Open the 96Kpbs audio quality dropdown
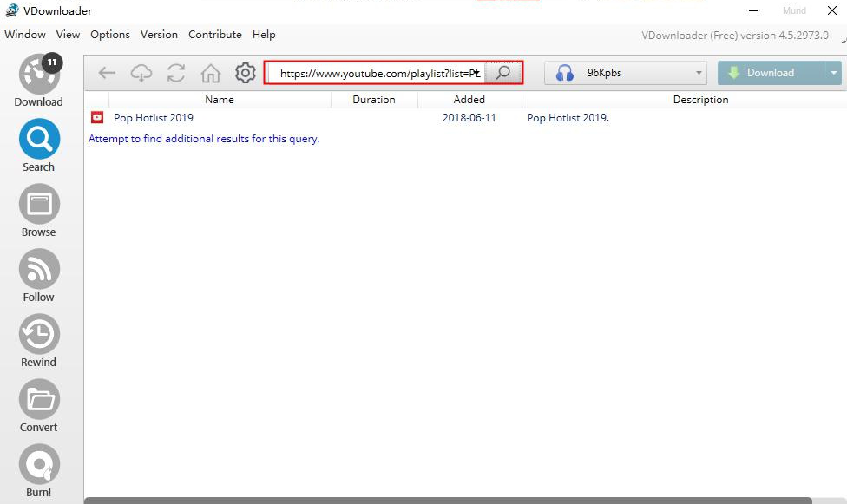Image resolution: width=847 pixels, height=504 pixels. pyautogui.click(x=625, y=73)
